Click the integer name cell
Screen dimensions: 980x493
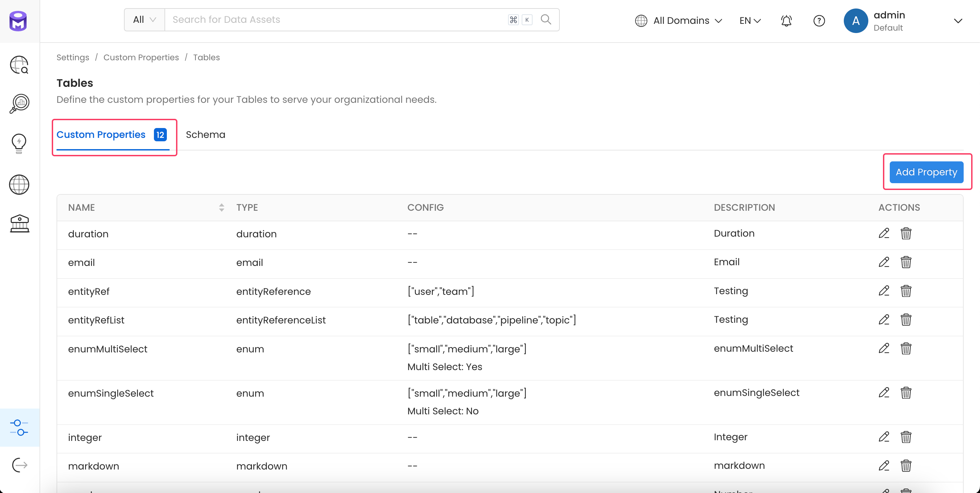(85, 438)
